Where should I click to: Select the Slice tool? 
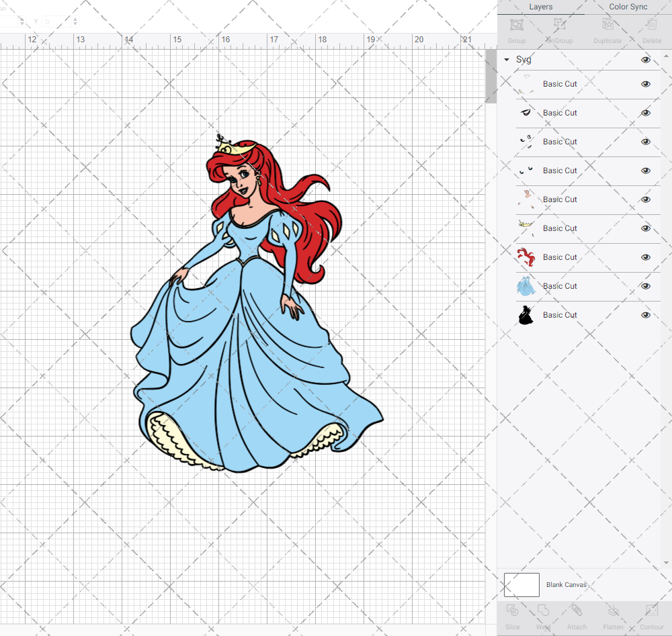tap(512, 610)
